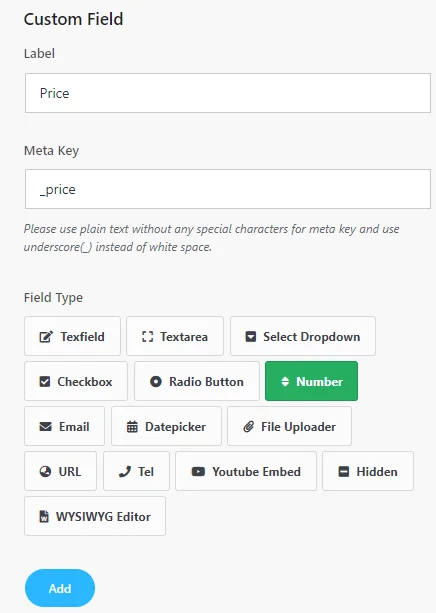Viewport: 436px width, 613px height.
Task: Click the blue Add button
Action: tap(60, 588)
